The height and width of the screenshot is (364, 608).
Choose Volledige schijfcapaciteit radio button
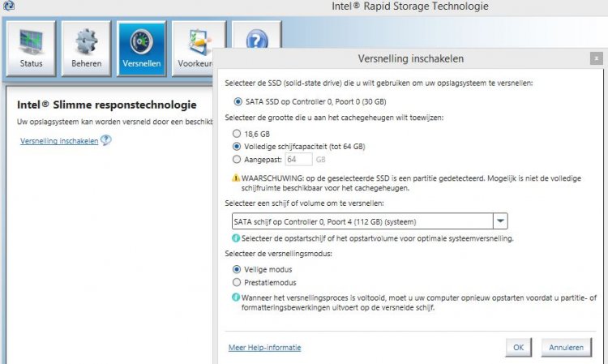point(237,147)
